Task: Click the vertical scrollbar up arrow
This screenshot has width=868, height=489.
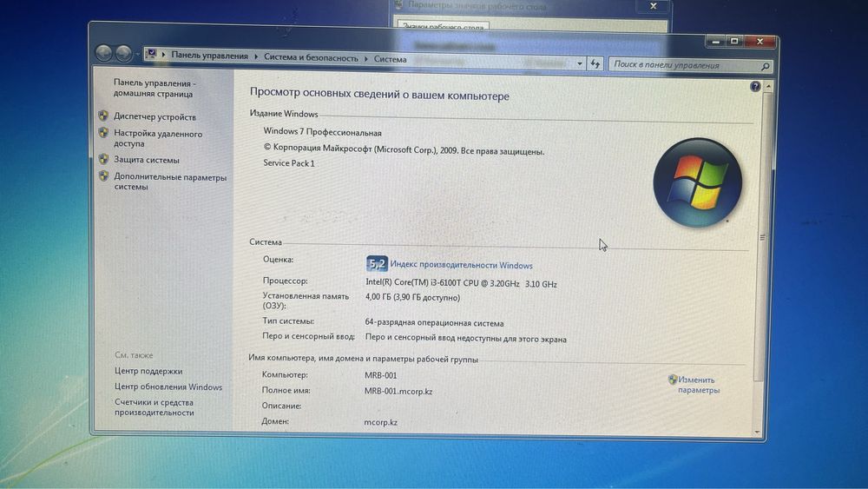Action: pyautogui.click(x=768, y=87)
